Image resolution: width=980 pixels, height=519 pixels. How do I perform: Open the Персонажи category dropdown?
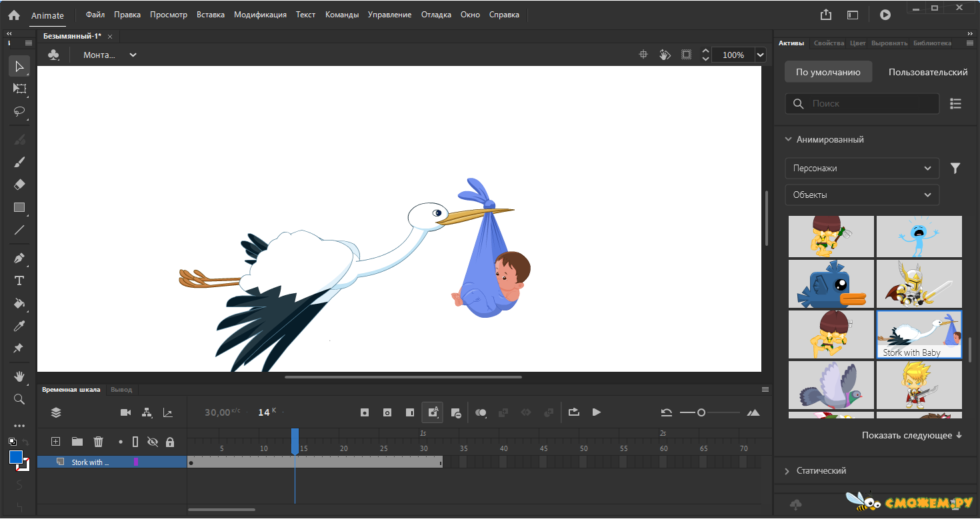(x=862, y=168)
